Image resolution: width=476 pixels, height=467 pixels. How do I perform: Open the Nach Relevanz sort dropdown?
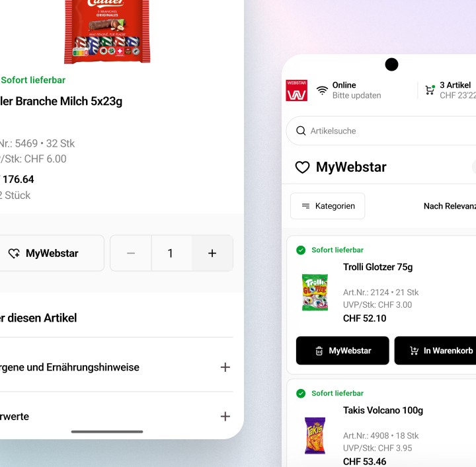(450, 206)
